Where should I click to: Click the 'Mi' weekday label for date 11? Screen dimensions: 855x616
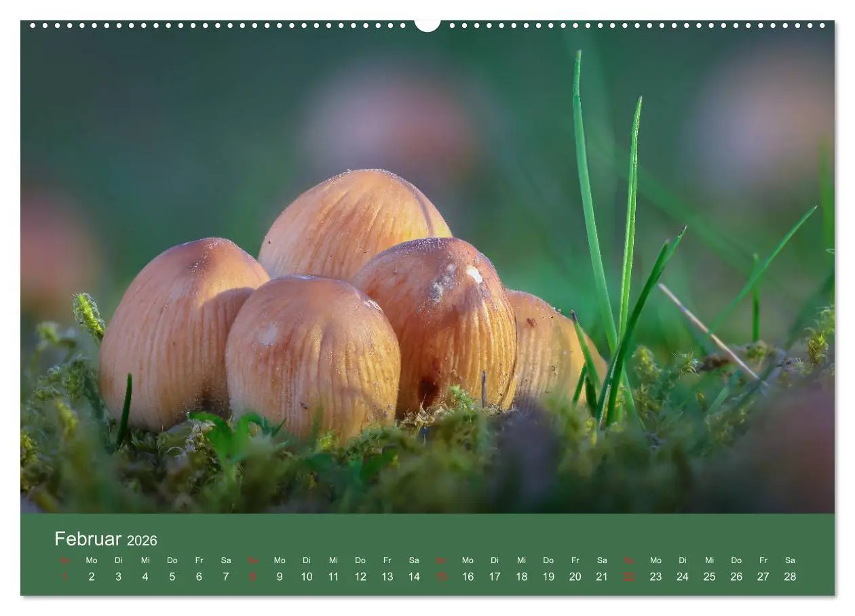pos(333,560)
